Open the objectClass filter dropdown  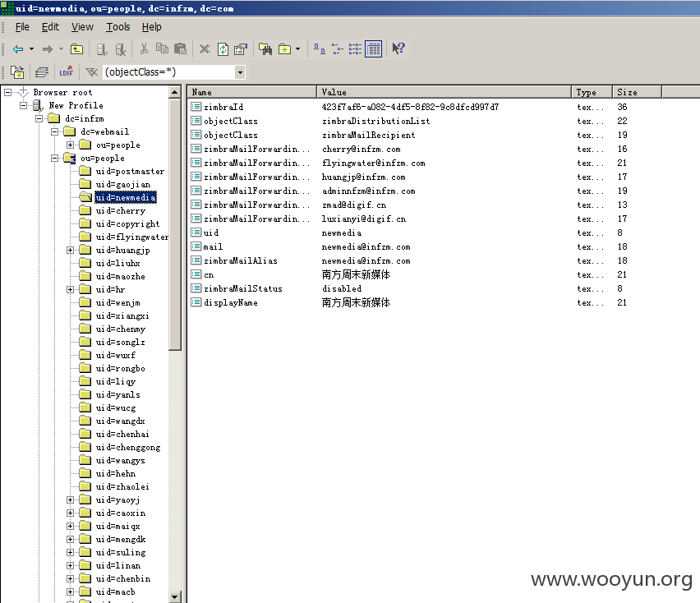click(240, 72)
